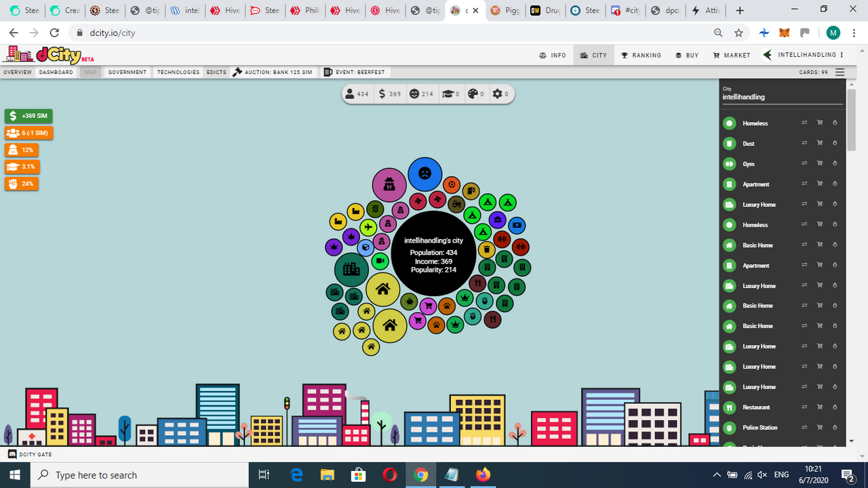
Task: Click the Gym card dumbbell icon
Action: [729, 164]
